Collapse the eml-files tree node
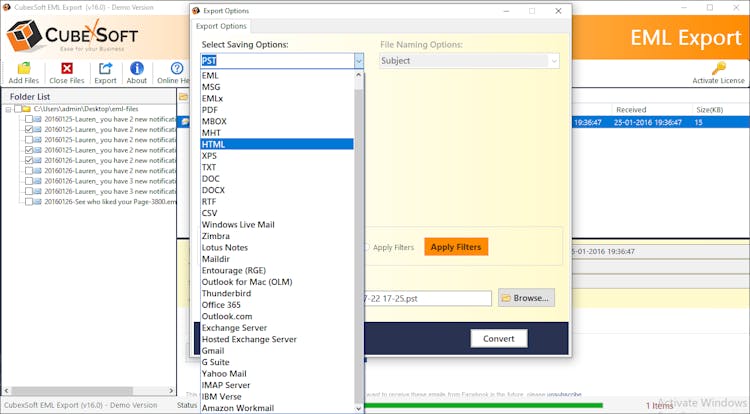 coord(8,109)
